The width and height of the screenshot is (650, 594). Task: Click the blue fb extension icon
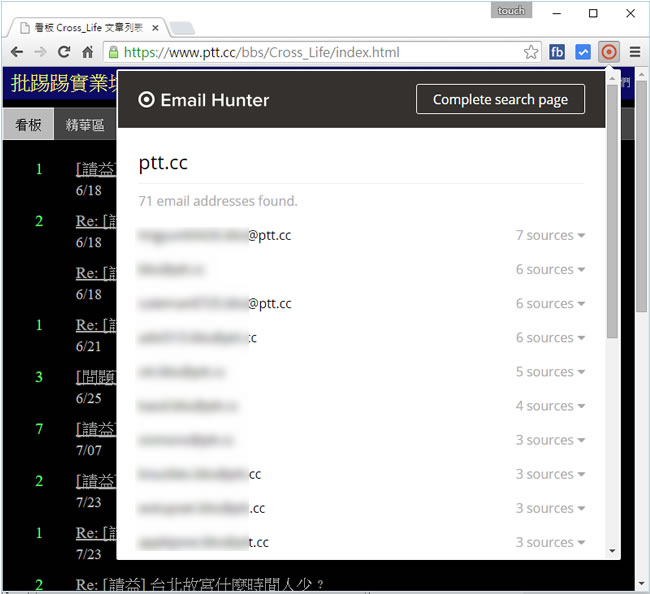(557, 52)
